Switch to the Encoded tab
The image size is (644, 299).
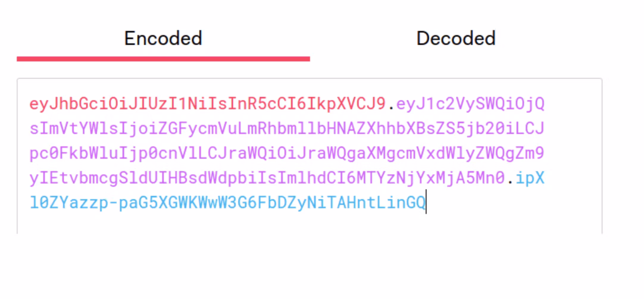tap(163, 38)
